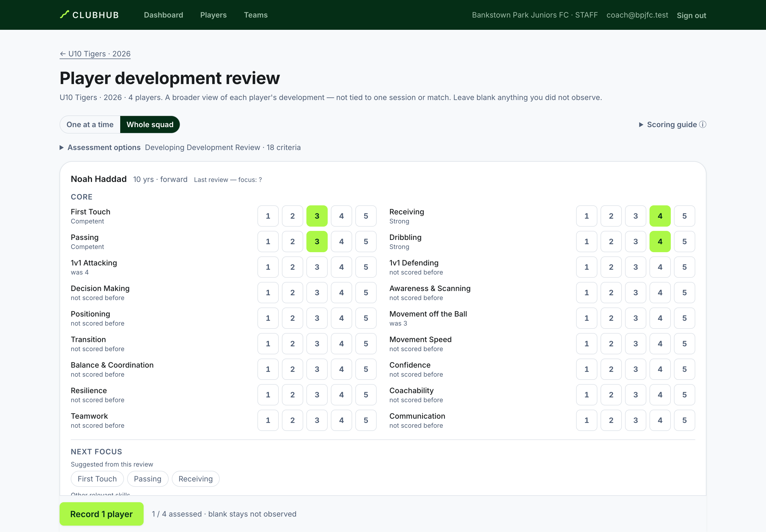
Task: Change Dribbling score to 3
Action: tap(636, 241)
